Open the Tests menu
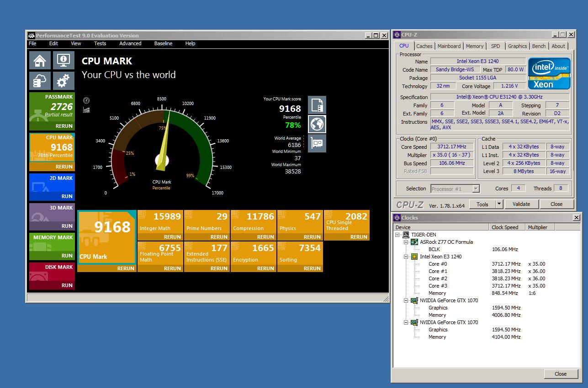The width and height of the screenshot is (588, 388). (100, 44)
